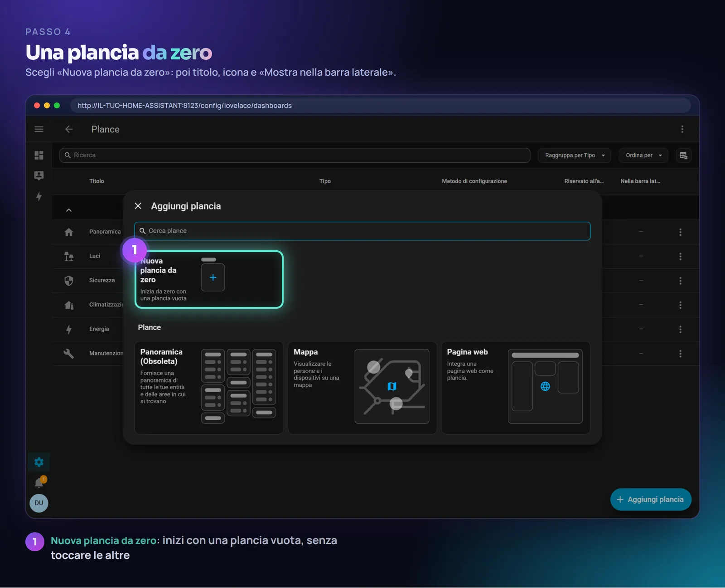Sort by Nella barra lat... column header

click(x=640, y=181)
